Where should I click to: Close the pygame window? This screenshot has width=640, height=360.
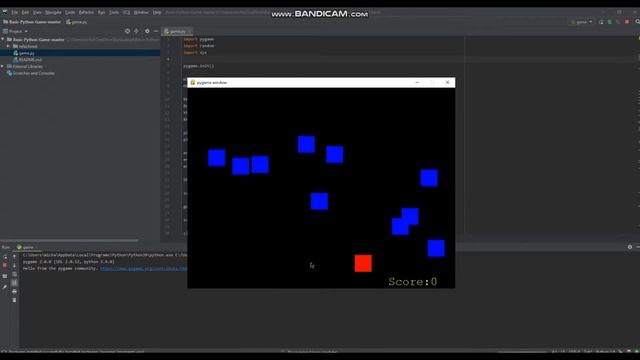pos(447,82)
